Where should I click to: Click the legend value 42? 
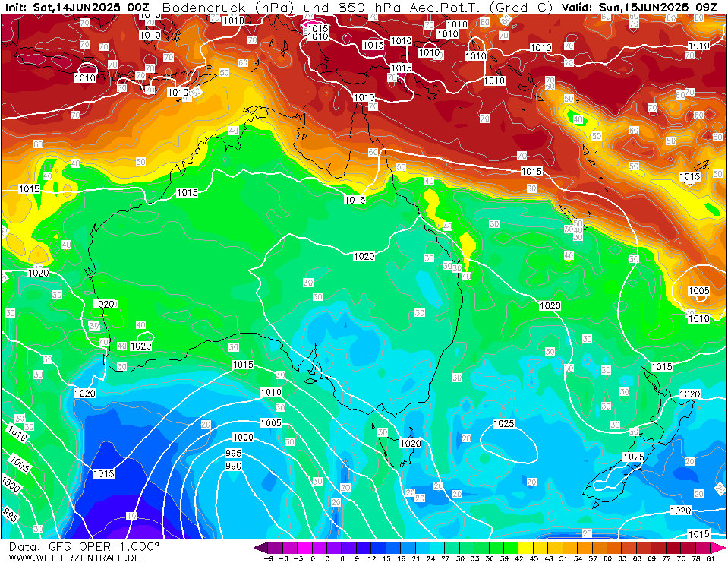point(518,558)
